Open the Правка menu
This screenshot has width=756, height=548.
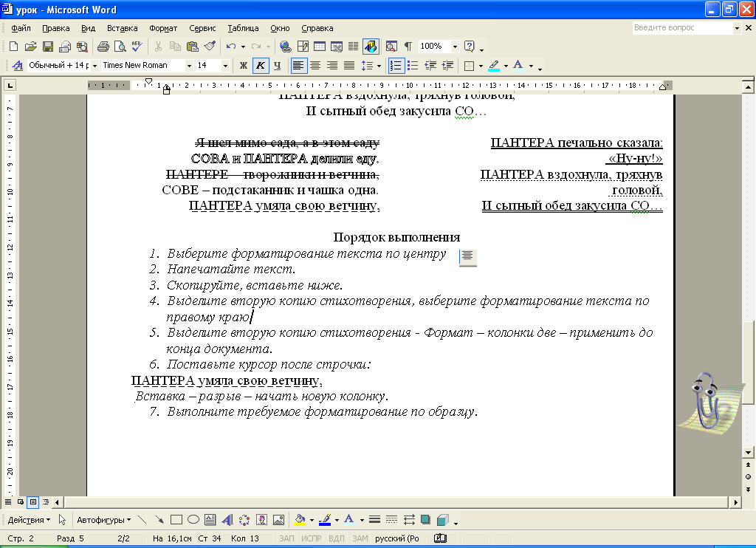click(56, 28)
